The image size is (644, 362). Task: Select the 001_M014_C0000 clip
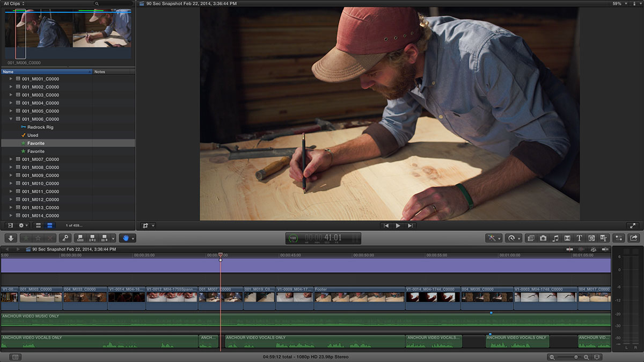click(68, 216)
